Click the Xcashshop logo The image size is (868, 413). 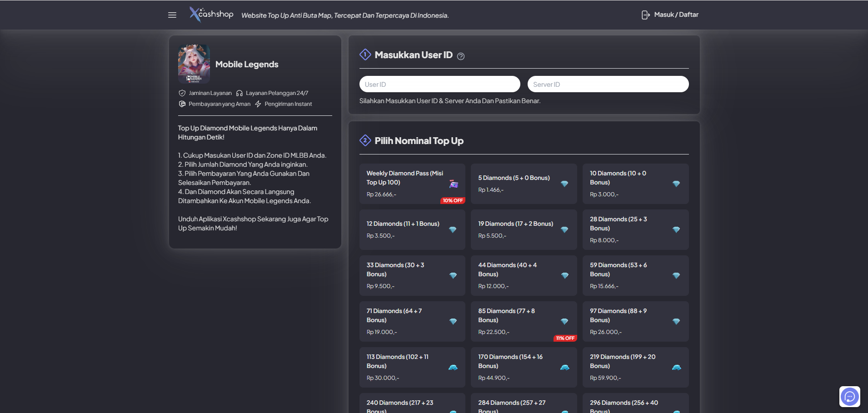tap(211, 15)
